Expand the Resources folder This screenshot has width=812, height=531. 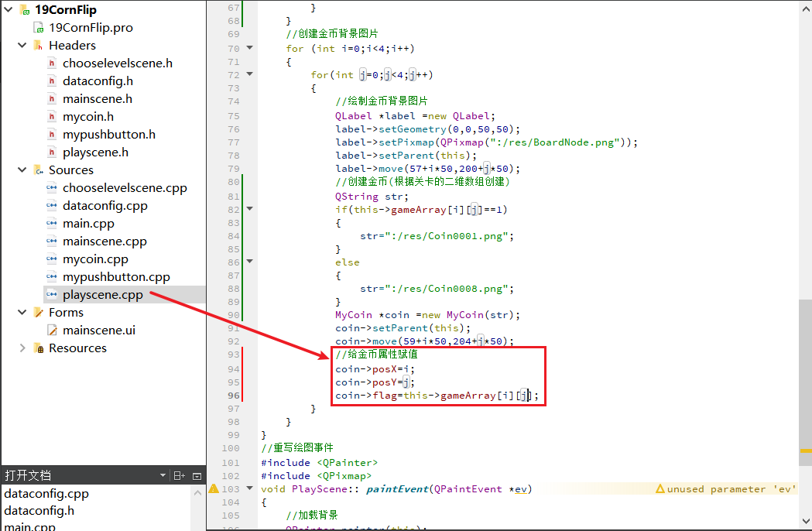(22, 348)
